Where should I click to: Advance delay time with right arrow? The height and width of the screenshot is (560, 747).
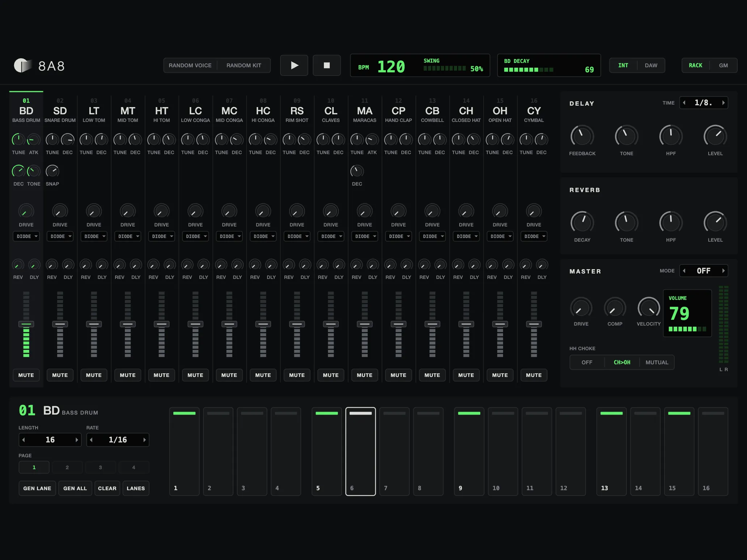[x=723, y=103]
